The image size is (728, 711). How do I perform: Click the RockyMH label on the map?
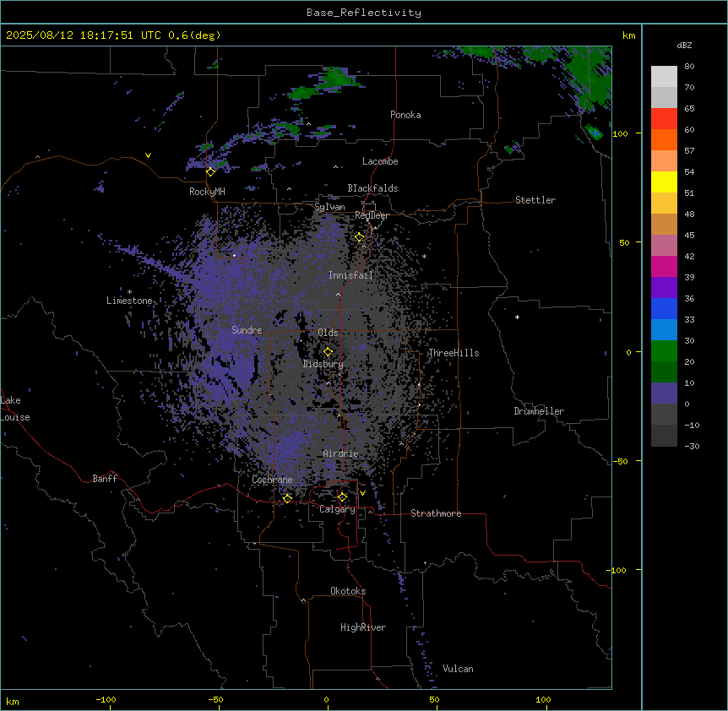click(x=207, y=192)
